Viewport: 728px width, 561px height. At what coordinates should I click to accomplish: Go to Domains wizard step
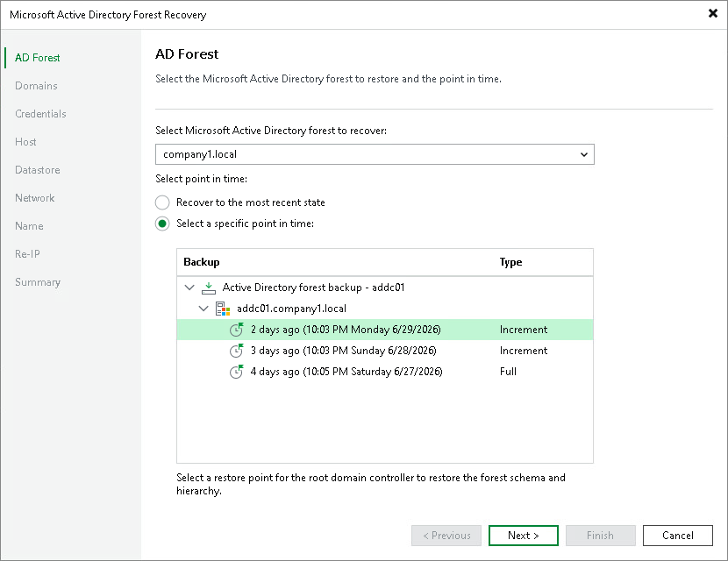(36, 86)
